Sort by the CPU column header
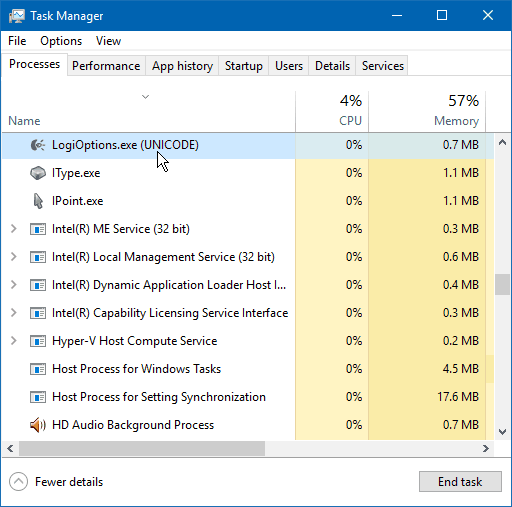This screenshot has width=512, height=507. [x=332, y=112]
